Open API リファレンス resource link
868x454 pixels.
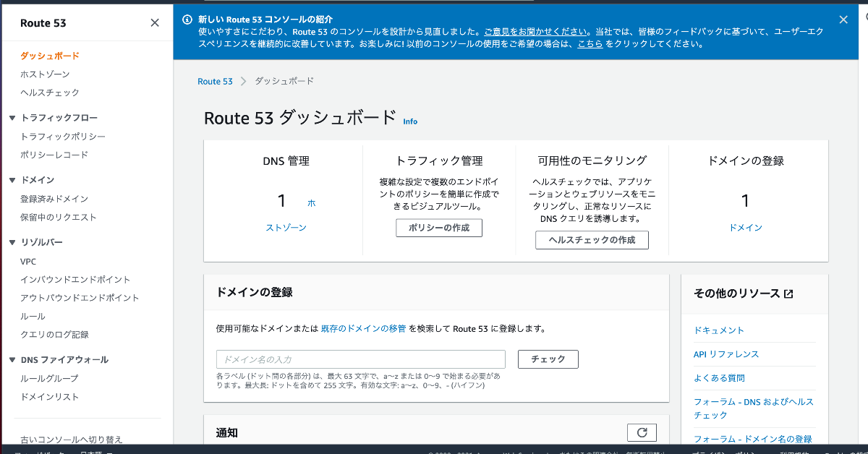(x=726, y=354)
